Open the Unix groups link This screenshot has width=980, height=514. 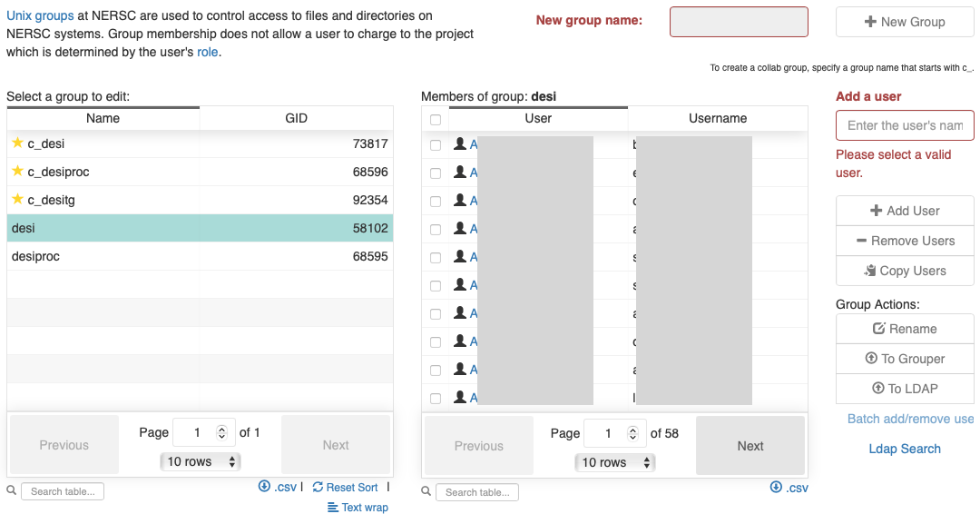coord(40,16)
